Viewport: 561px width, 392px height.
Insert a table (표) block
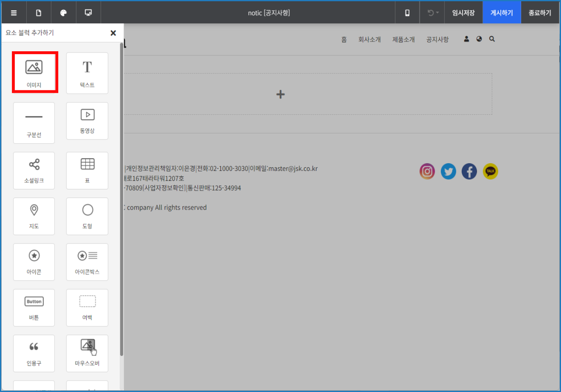87,171
